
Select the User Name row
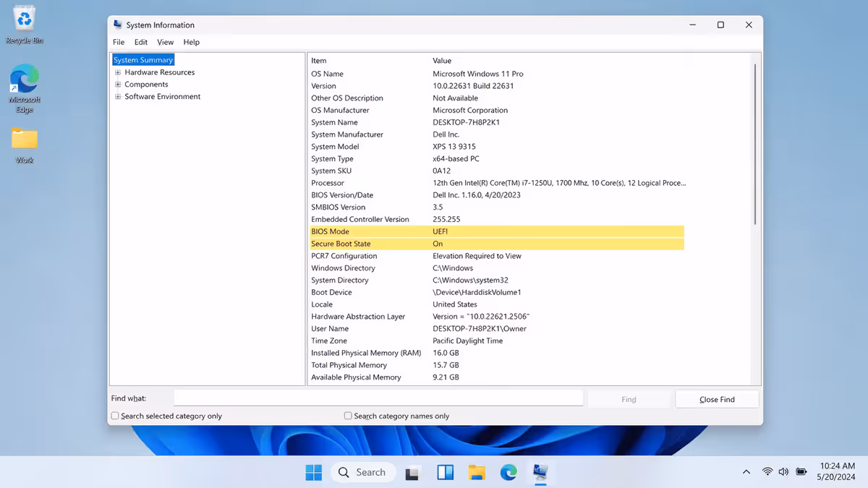(497, 328)
